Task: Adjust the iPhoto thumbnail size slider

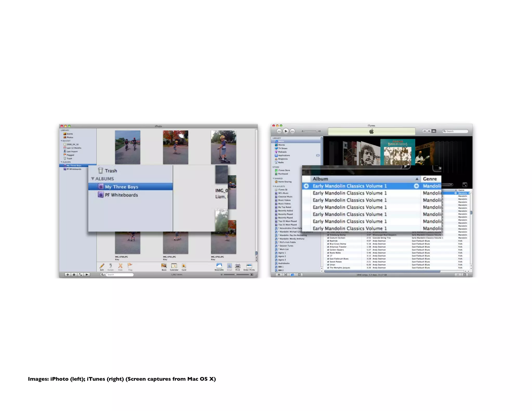Action: point(237,274)
